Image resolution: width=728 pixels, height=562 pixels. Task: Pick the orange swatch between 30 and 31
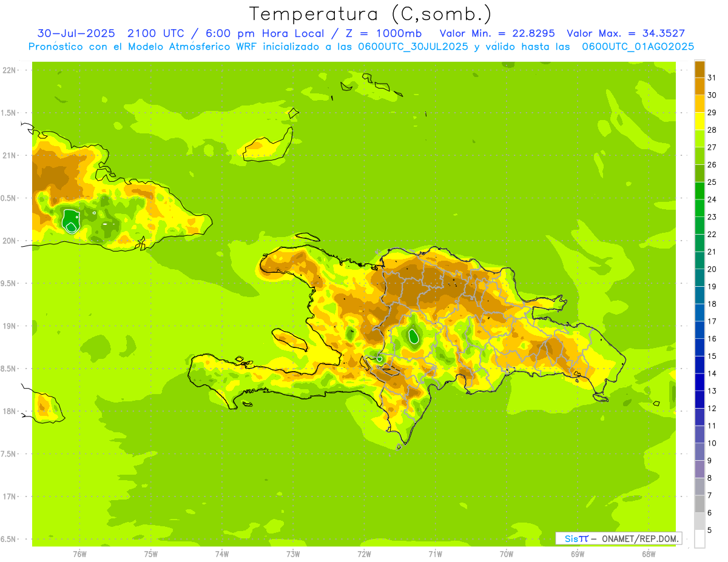click(x=699, y=86)
